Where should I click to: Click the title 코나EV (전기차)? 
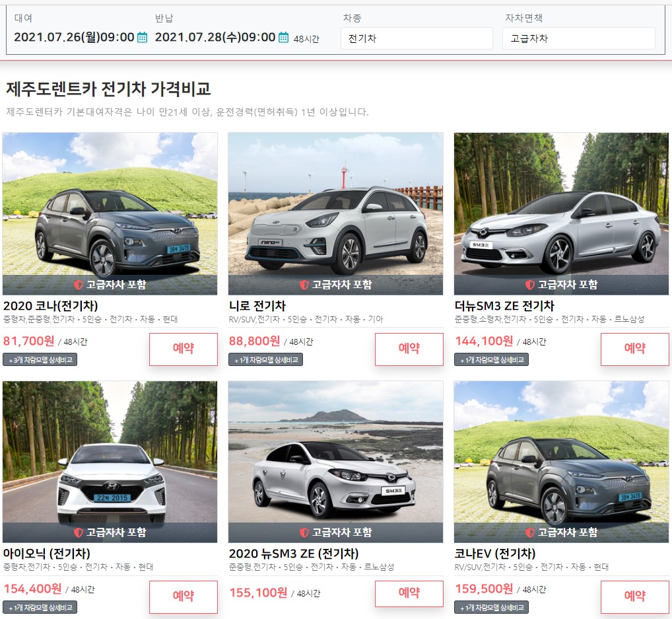tap(495, 554)
